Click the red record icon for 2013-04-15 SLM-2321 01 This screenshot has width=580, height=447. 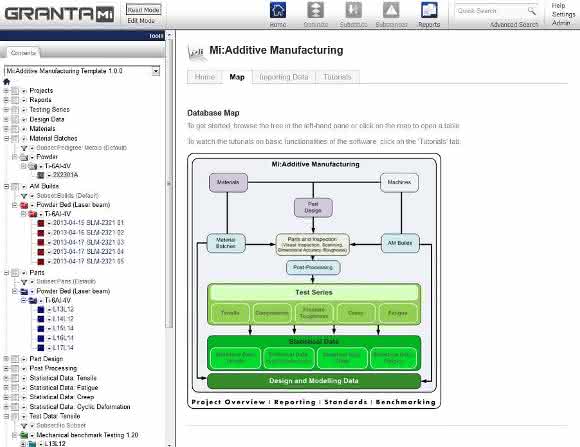[41, 223]
